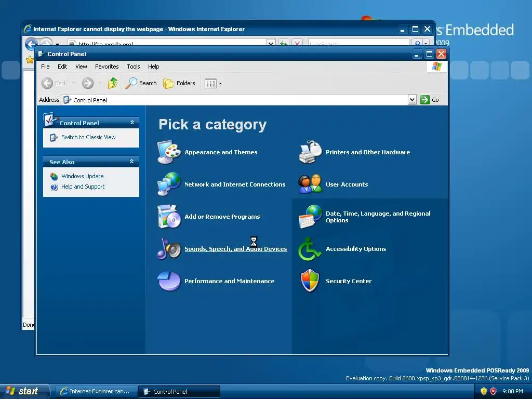This screenshot has width=532, height=399.
Task: Click the Favorites star in Internet Explorer
Action: point(30,60)
